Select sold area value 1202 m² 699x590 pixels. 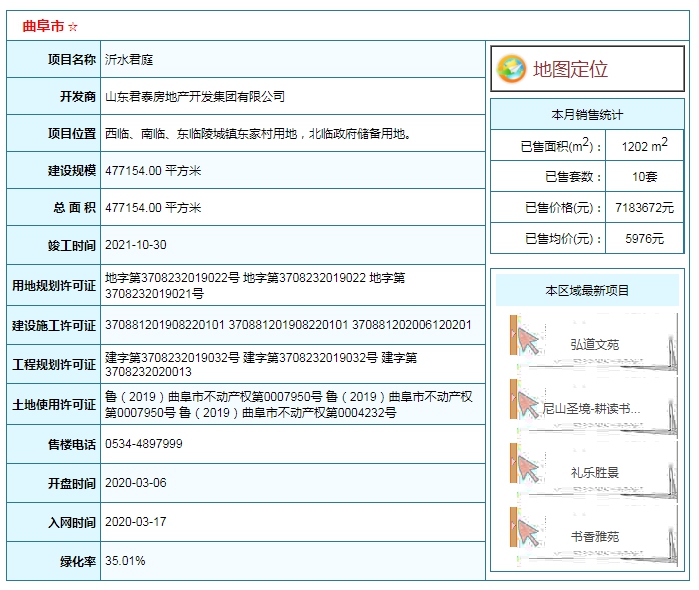coord(644,145)
